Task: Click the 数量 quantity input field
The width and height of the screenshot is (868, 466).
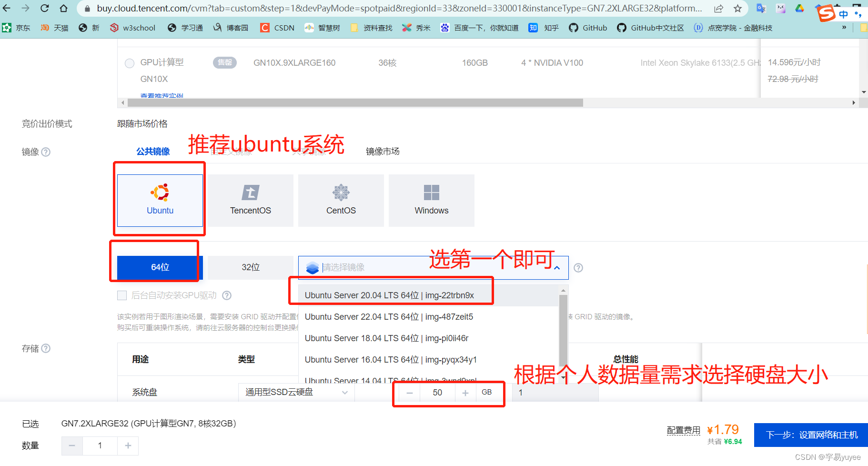Action: coord(100,446)
